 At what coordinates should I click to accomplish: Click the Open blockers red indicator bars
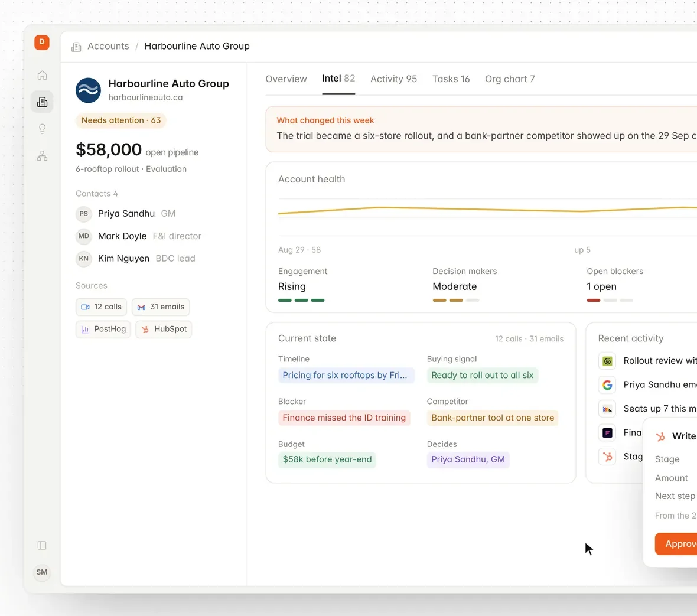[610, 301]
